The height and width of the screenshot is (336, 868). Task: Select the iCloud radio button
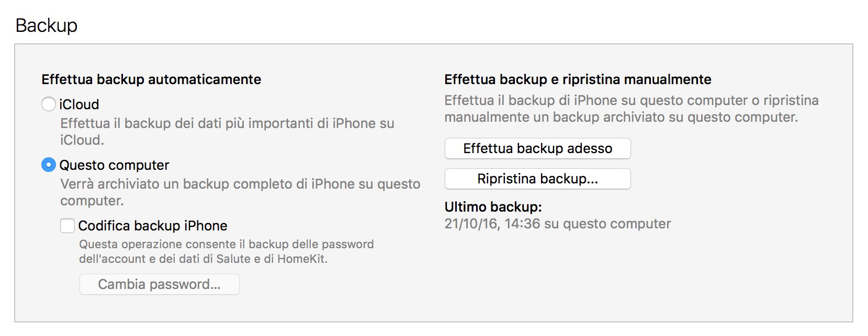coord(49,104)
